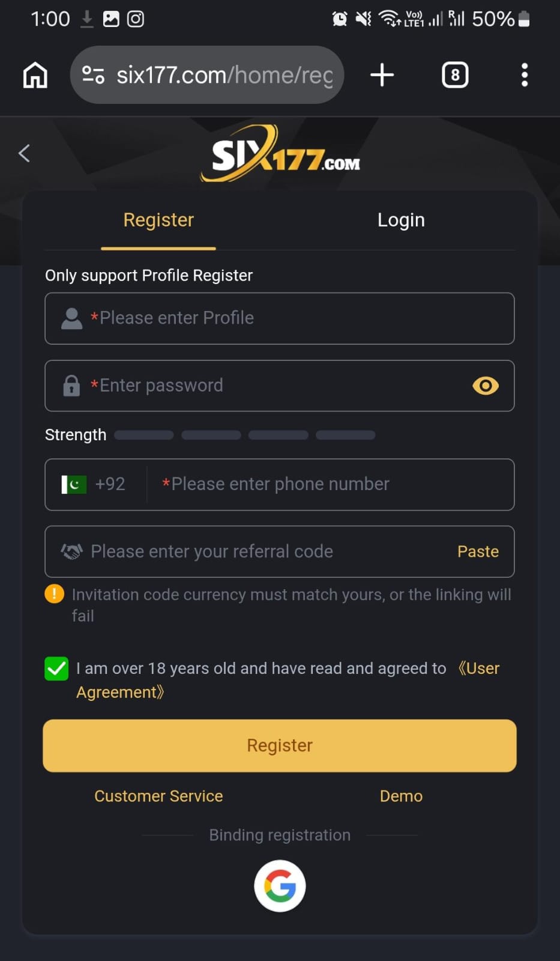560x961 pixels.
Task: Select the Register tab
Action: (158, 220)
